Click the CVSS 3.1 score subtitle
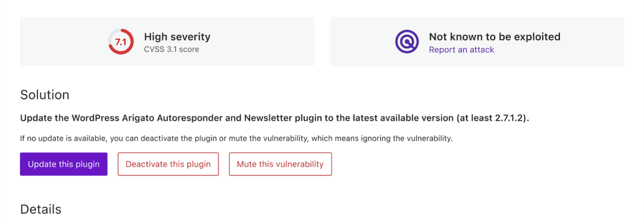This screenshot has width=644, height=224. point(171,49)
